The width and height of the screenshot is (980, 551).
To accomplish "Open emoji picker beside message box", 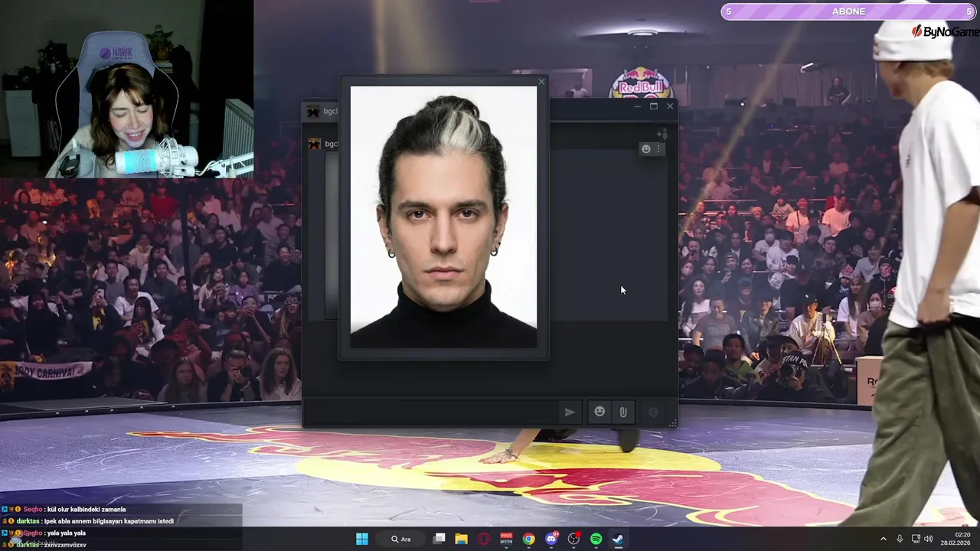I will pyautogui.click(x=599, y=412).
